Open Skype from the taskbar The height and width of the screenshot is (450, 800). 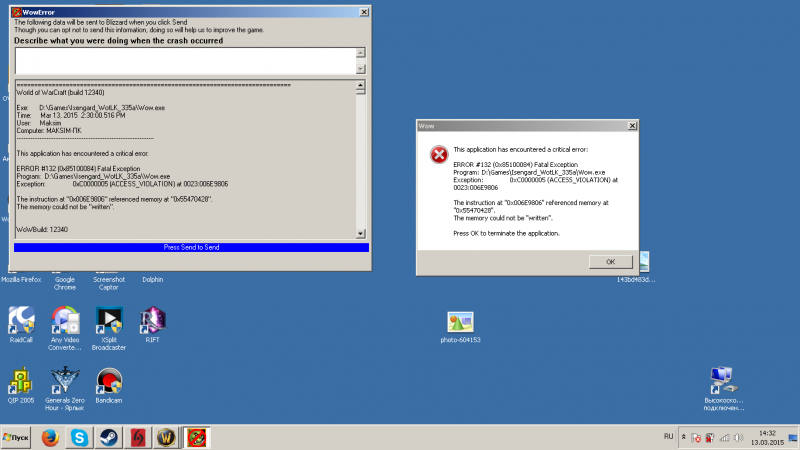pyautogui.click(x=79, y=437)
